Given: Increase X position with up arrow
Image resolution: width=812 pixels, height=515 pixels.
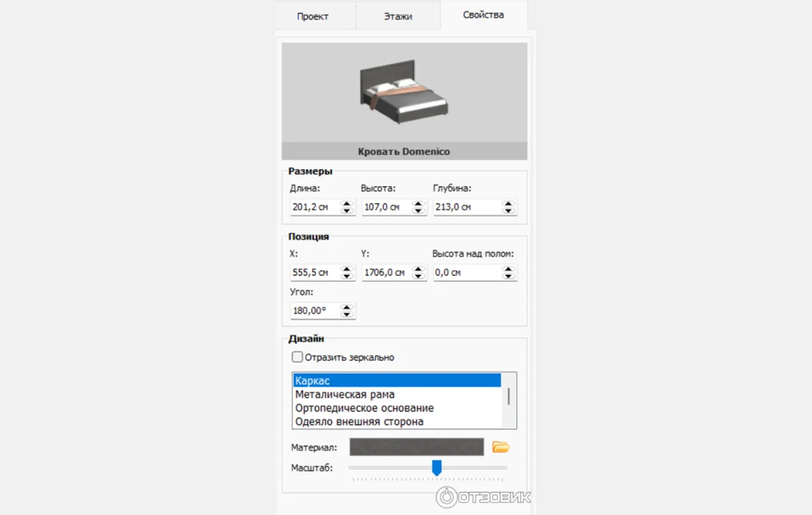Looking at the screenshot, I should coord(347,269).
